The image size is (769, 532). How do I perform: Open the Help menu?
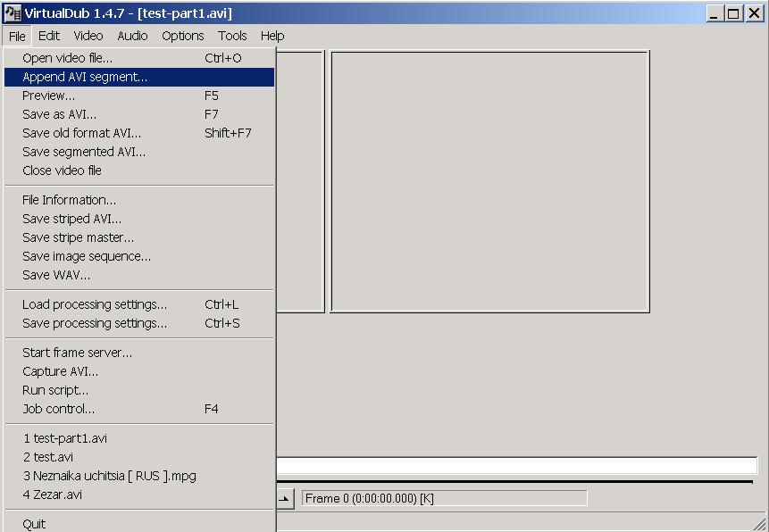[x=272, y=36]
